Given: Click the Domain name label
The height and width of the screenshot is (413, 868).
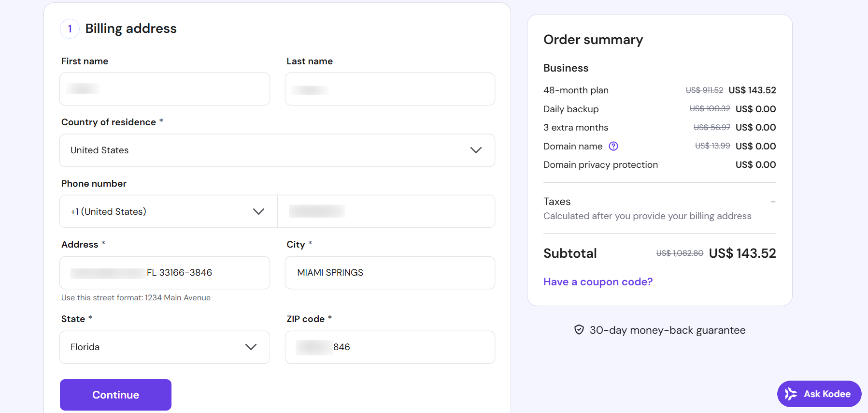Looking at the screenshot, I should 573,146.
